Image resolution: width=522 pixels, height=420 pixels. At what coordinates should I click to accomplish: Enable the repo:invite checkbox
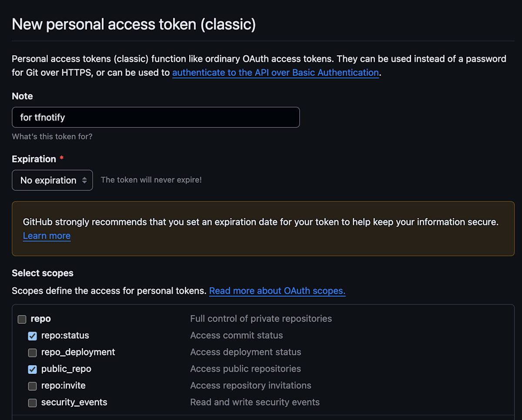click(x=32, y=386)
